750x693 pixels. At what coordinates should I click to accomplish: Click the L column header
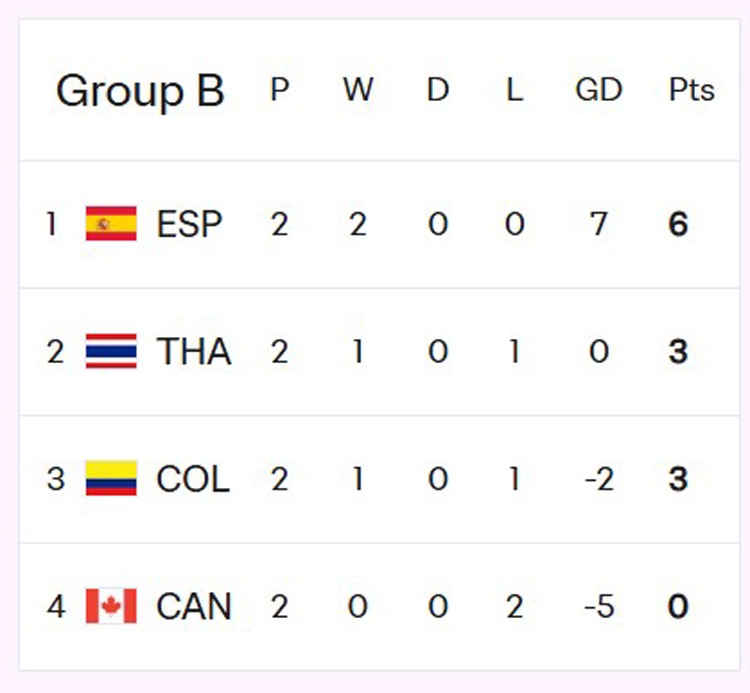[x=514, y=91]
